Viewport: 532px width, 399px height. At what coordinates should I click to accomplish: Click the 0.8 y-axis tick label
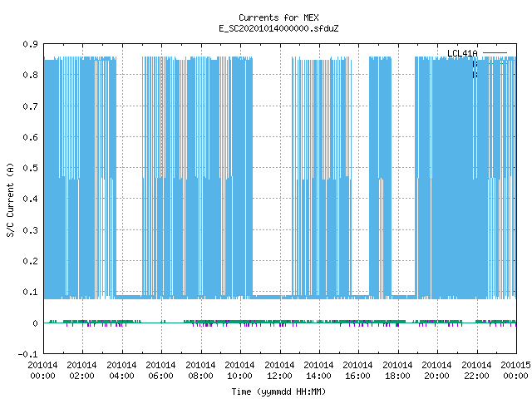[30, 75]
